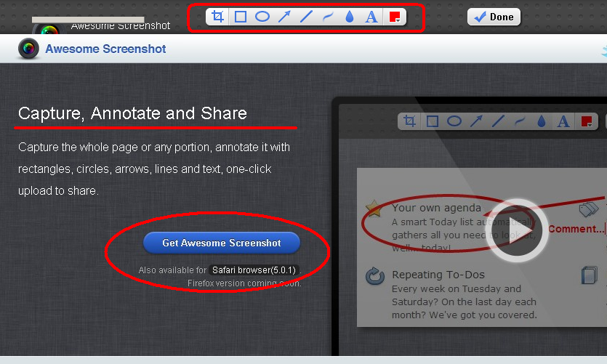Select the Text tool in top toolbar
Screen dimensions: 607x364
[x=371, y=17]
